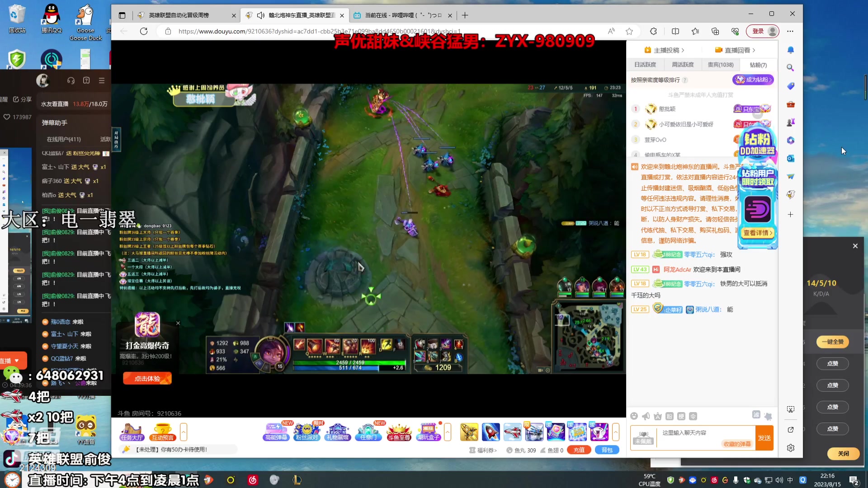868x488 pixels.
Task: Open taskbar notification center
Action: (854, 480)
